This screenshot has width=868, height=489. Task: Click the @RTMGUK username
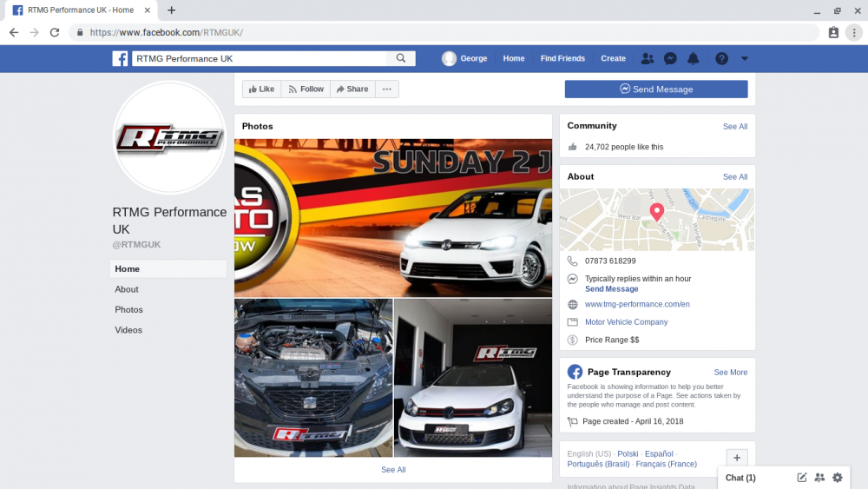(x=136, y=244)
